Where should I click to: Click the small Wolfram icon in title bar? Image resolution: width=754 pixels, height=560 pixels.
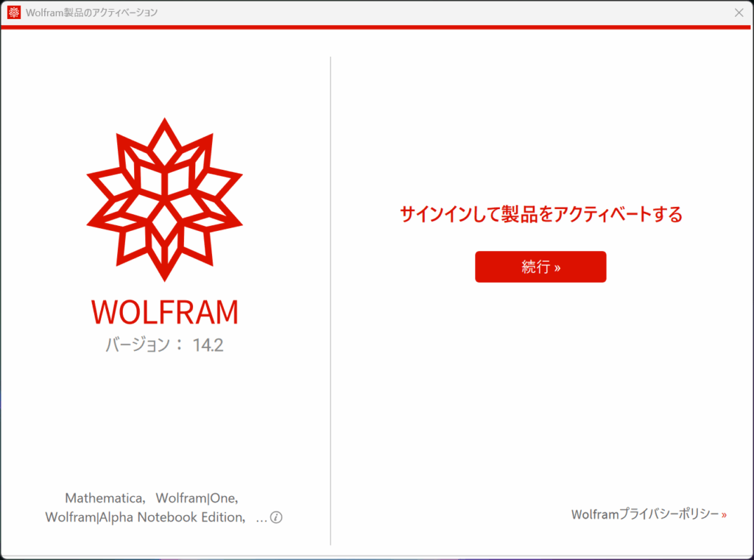[14, 13]
